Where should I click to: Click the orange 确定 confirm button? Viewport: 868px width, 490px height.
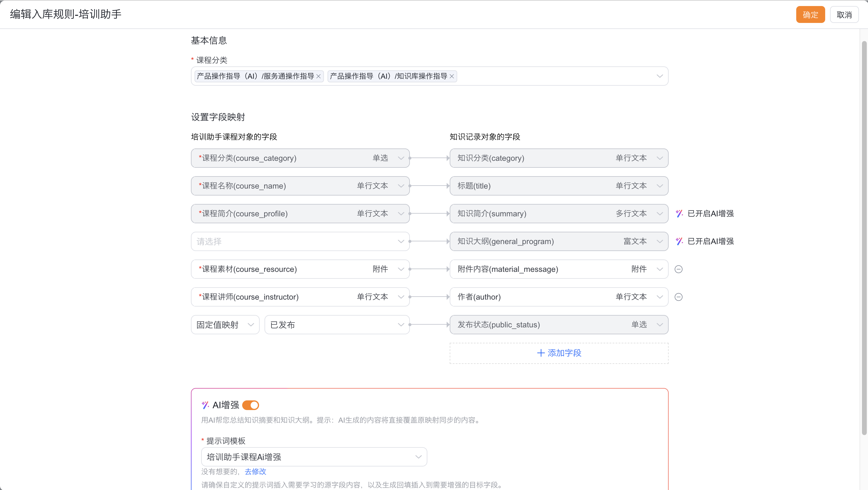click(x=810, y=14)
